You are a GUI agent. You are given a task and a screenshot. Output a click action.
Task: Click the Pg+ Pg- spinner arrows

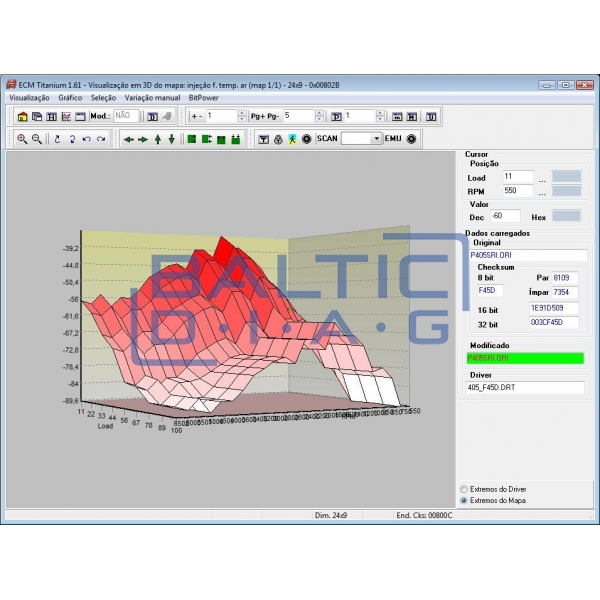pos(319,116)
